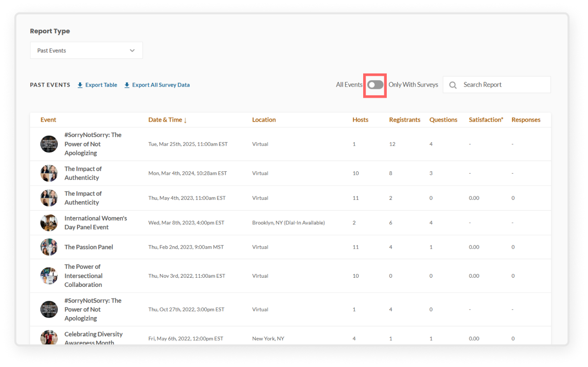The width and height of the screenshot is (588, 367).
Task: Click date Wed, Mar 8th, 2023, 4:00pm EST
Action: 186,223
